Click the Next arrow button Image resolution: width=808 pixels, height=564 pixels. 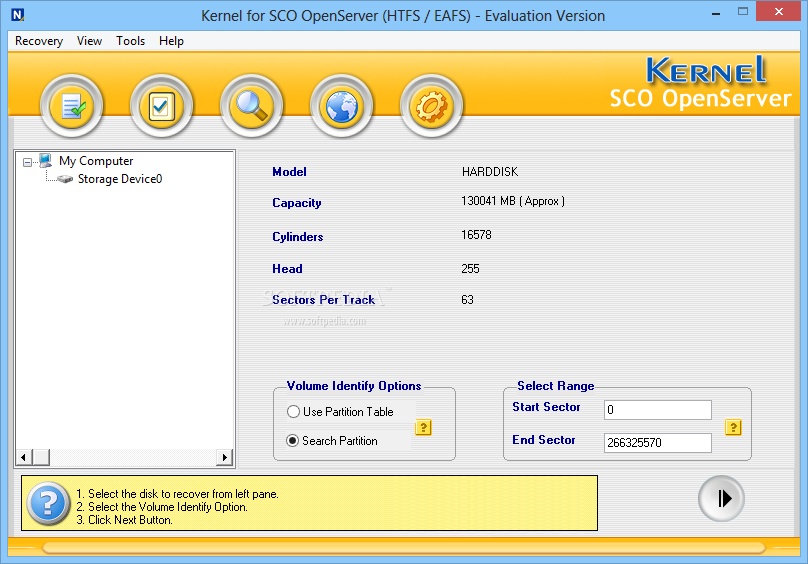tap(721, 499)
